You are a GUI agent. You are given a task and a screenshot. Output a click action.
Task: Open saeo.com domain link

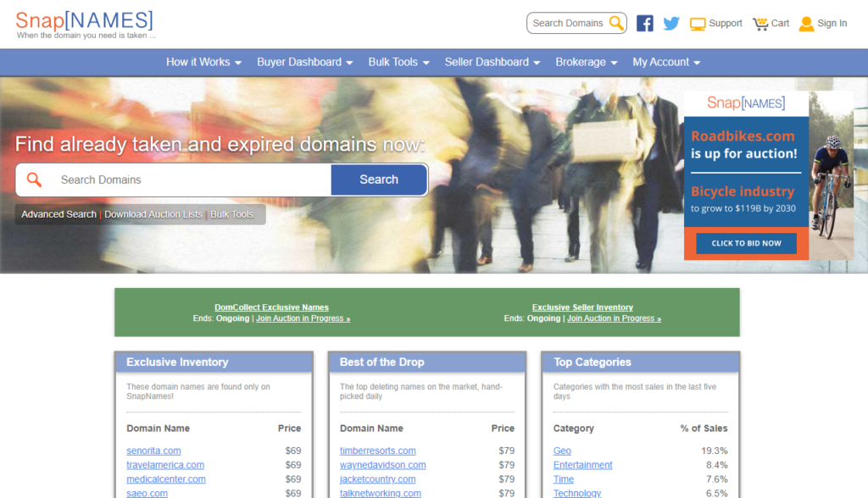147,493
